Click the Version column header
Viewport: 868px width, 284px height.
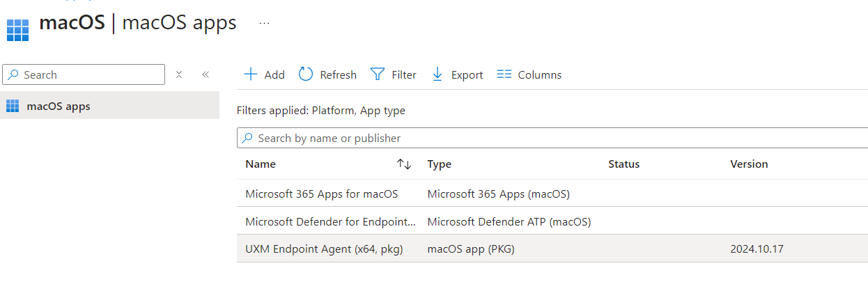tap(749, 164)
